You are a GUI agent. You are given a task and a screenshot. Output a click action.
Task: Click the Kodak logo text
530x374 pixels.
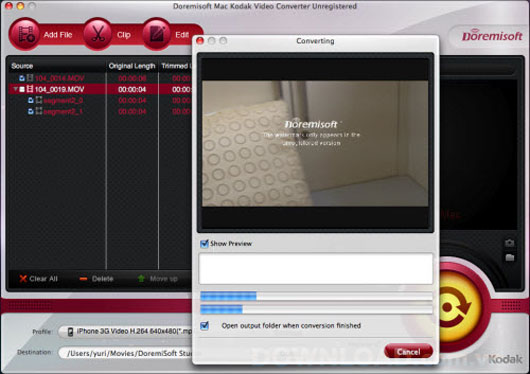pyautogui.click(x=505, y=359)
